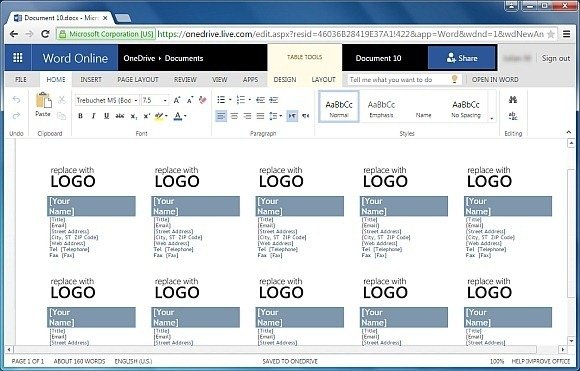This screenshot has height=371, width=580.
Task: Switch to the REVIEW tab
Action: click(185, 80)
